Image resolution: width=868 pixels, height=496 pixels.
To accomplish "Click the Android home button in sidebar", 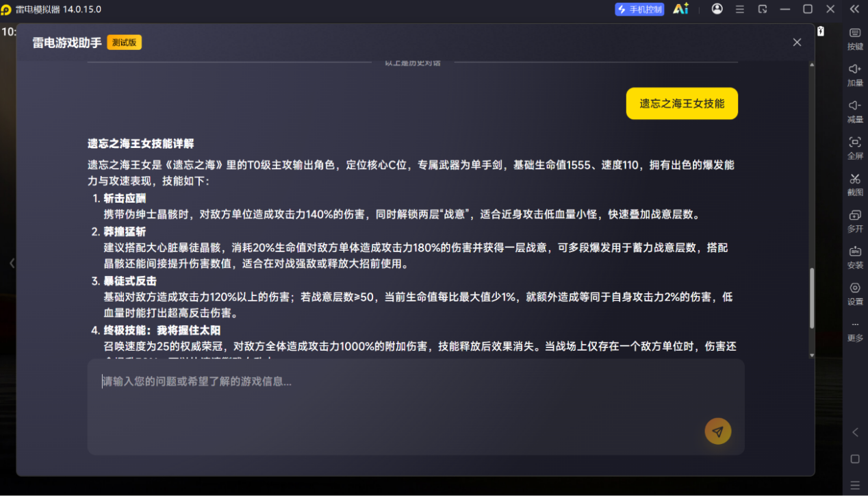I will point(855,458).
